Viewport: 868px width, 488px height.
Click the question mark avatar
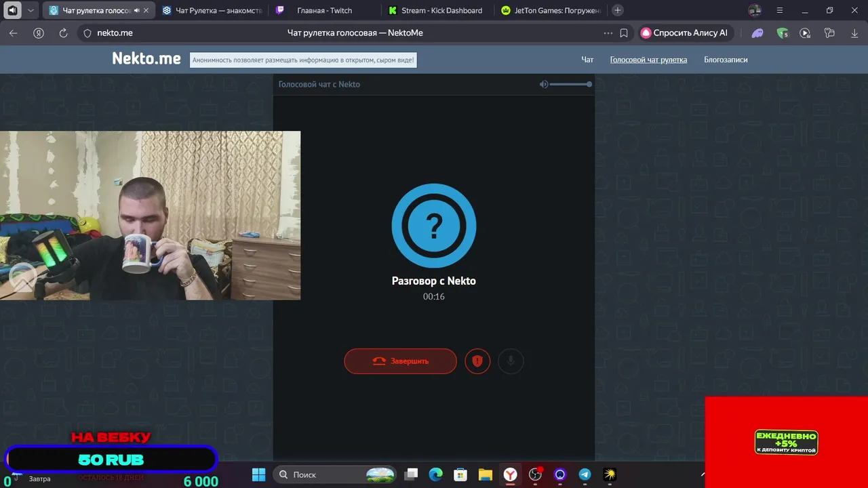point(434,226)
